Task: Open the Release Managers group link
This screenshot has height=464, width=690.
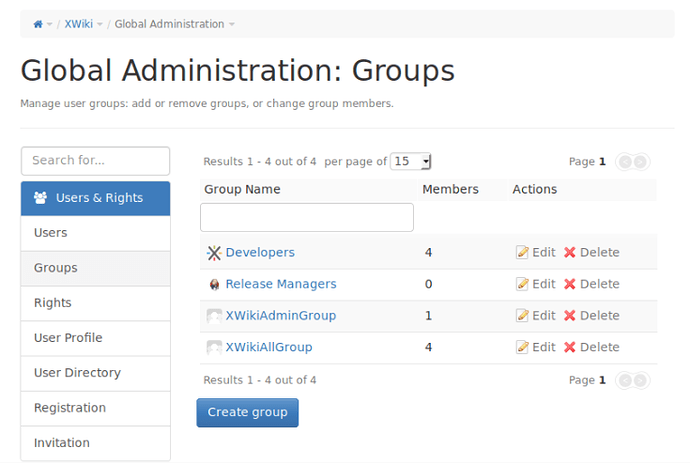Action: click(281, 284)
